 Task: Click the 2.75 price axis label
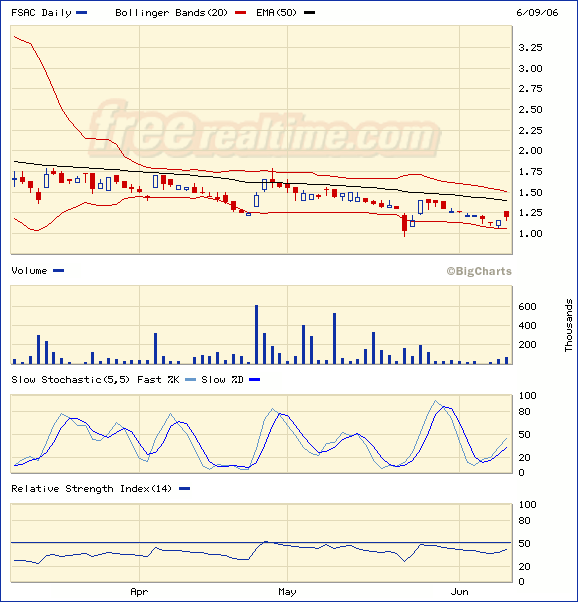click(530, 89)
